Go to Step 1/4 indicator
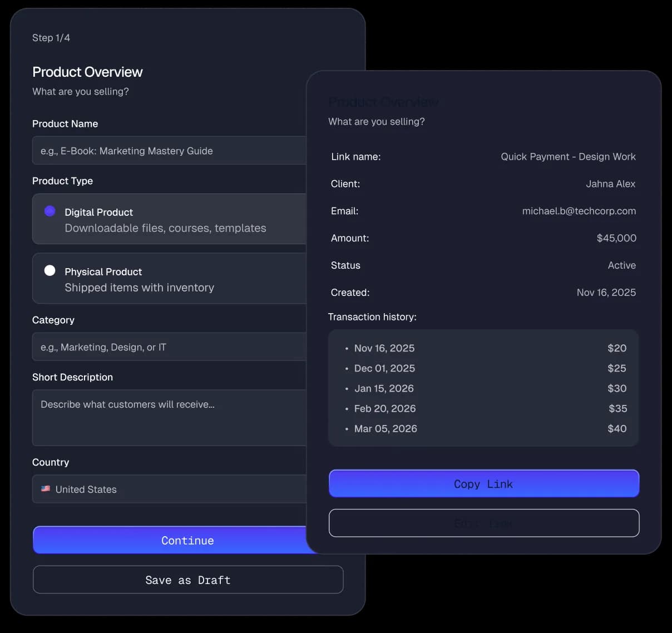Image resolution: width=672 pixels, height=633 pixels. [x=51, y=38]
